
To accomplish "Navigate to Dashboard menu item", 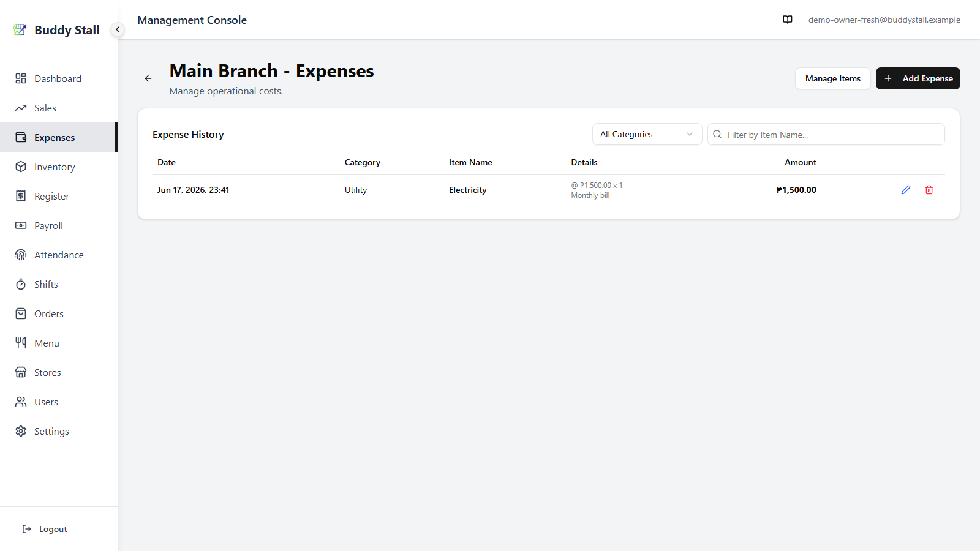I will tap(59, 78).
